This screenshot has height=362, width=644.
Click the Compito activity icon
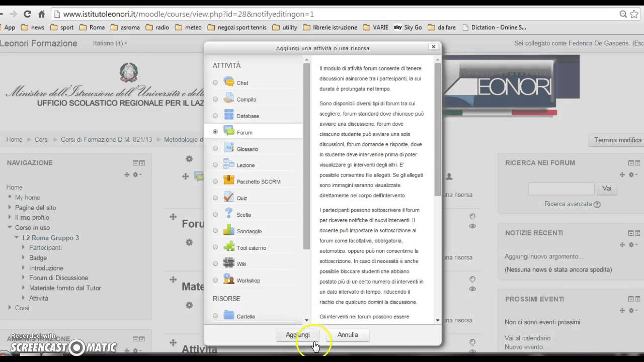[x=229, y=99]
